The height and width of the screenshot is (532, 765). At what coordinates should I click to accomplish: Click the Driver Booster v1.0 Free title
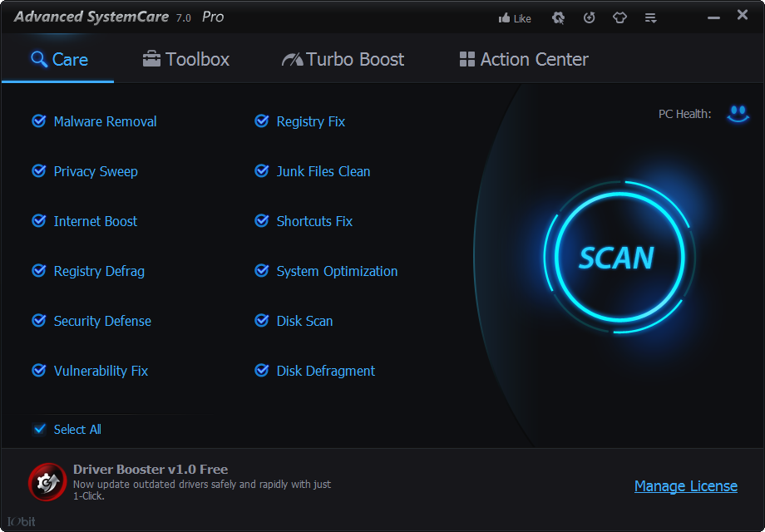(151, 469)
